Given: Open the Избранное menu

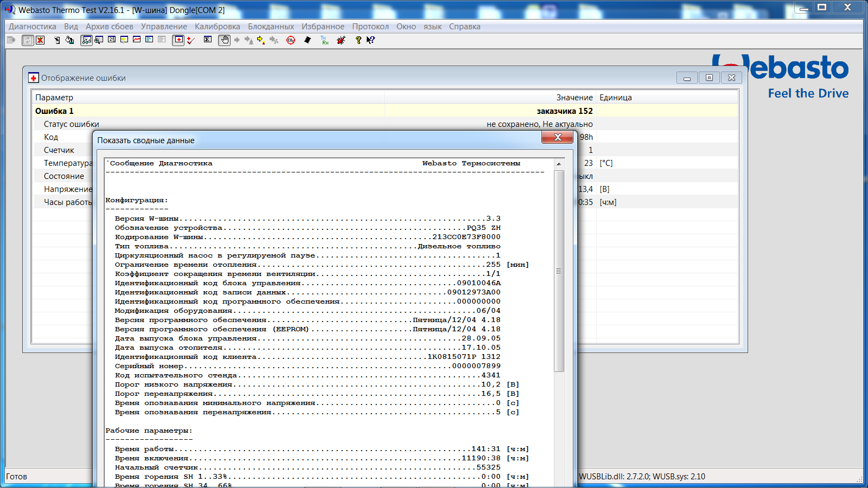Looking at the screenshot, I should point(323,27).
